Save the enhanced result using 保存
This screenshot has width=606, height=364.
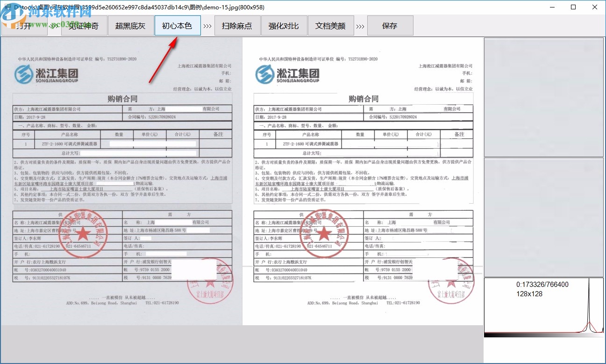click(x=390, y=26)
